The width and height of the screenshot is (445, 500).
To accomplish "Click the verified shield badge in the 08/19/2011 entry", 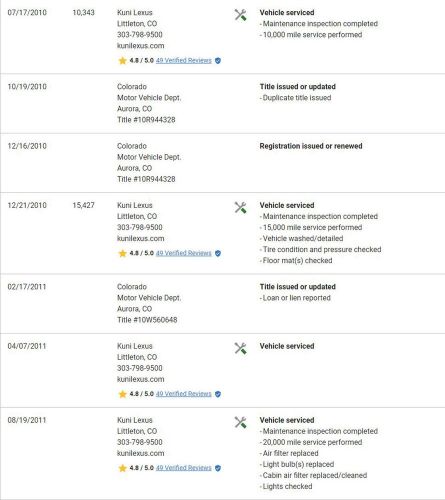I will [x=218, y=468].
